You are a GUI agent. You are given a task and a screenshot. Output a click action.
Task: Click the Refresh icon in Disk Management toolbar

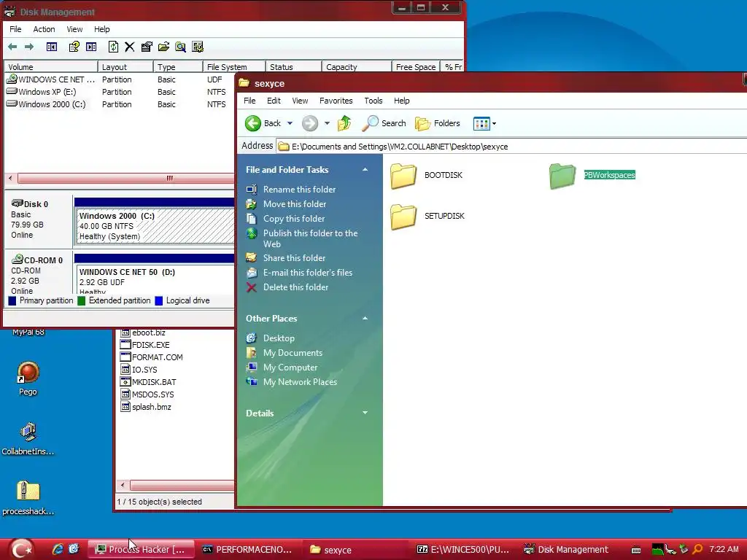pyautogui.click(x=113, y=47)
